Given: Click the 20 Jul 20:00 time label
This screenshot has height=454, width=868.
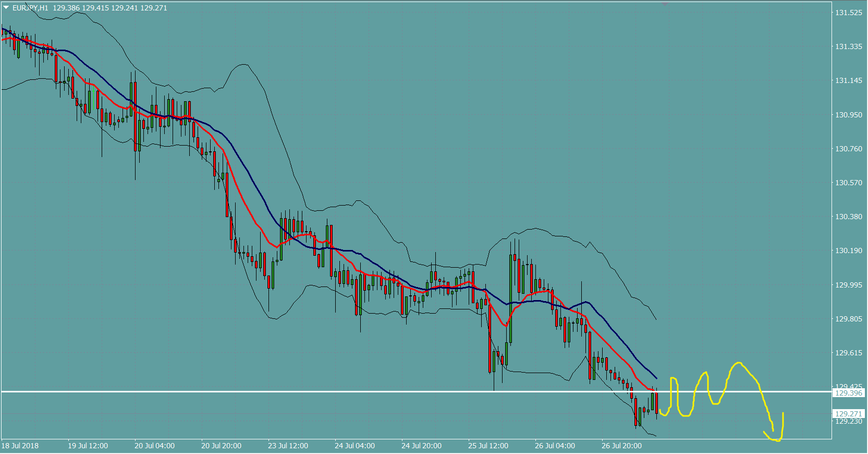Looking at the screenshot, I should click(x=221, y=446).
